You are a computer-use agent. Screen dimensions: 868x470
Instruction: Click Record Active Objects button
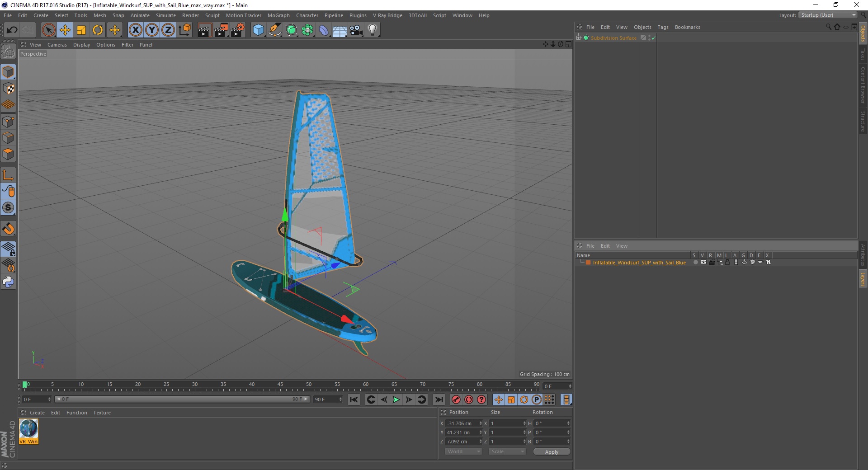click(x=456, y=399)
